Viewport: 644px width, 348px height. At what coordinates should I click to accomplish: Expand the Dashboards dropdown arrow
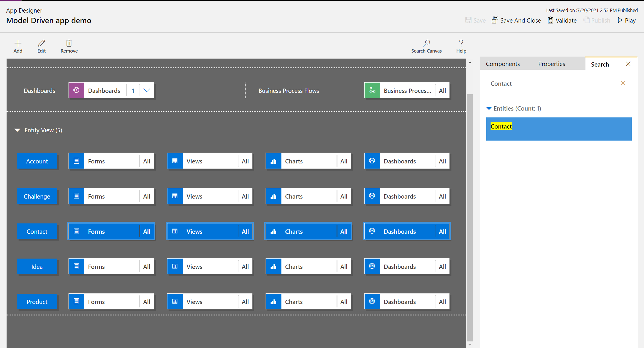(x=147, y=90)
